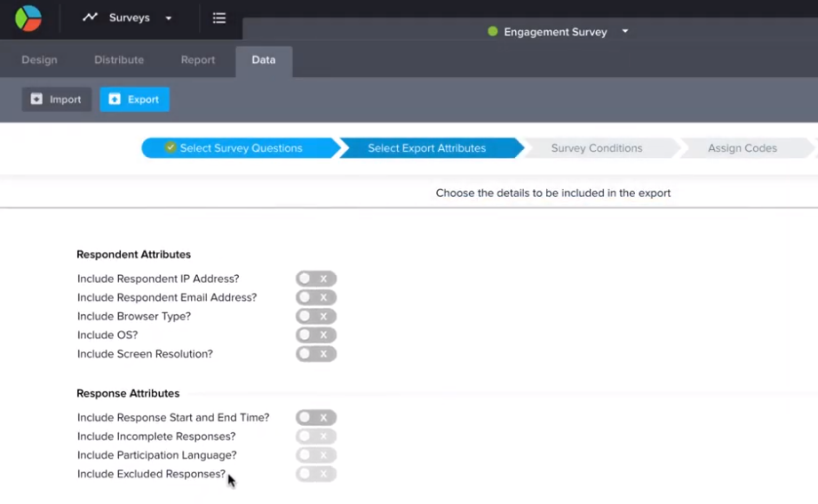The image size is (818, 504).
Task: Turn on Include Excluded Responses switch
Action: [x=316, y=474]
